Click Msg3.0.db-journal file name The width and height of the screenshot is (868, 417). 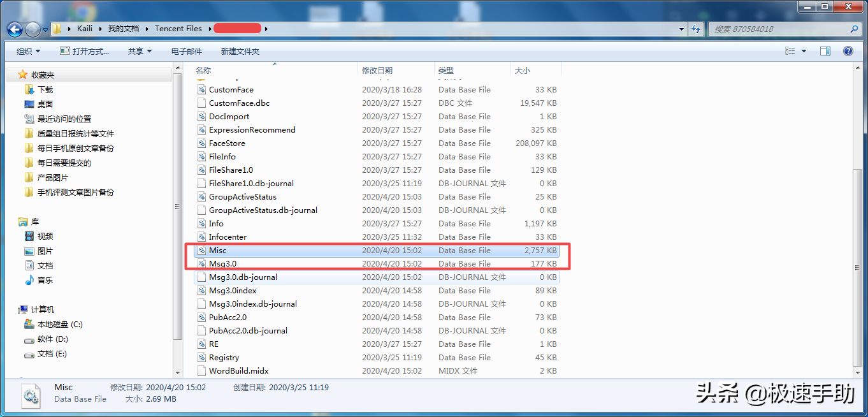point(243,277)
